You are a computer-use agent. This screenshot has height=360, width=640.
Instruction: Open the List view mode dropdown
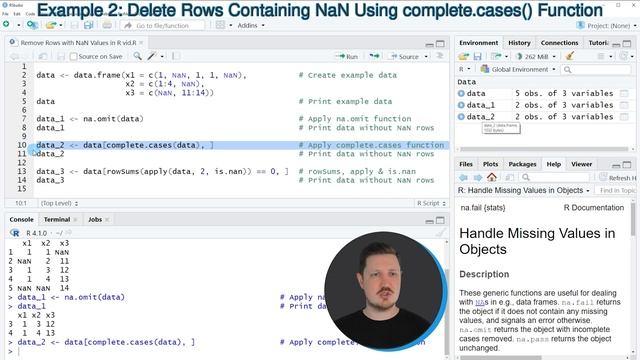click(605, 56)
